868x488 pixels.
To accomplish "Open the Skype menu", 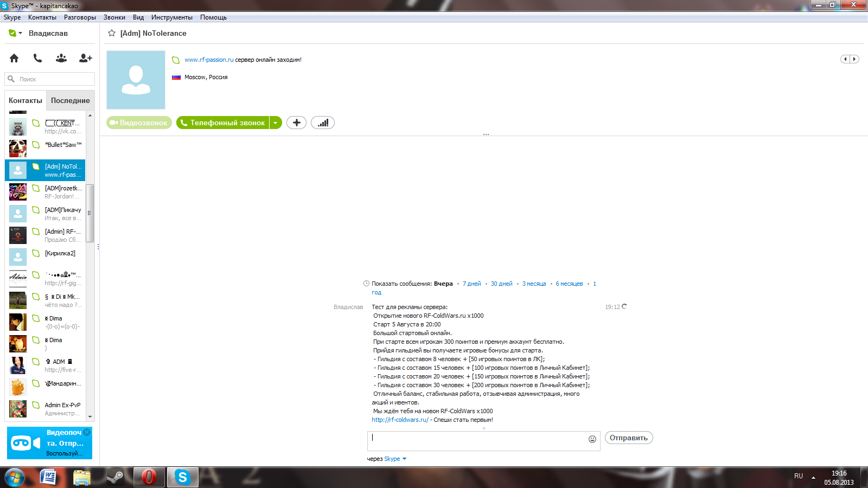I will [x=12, y=17].
